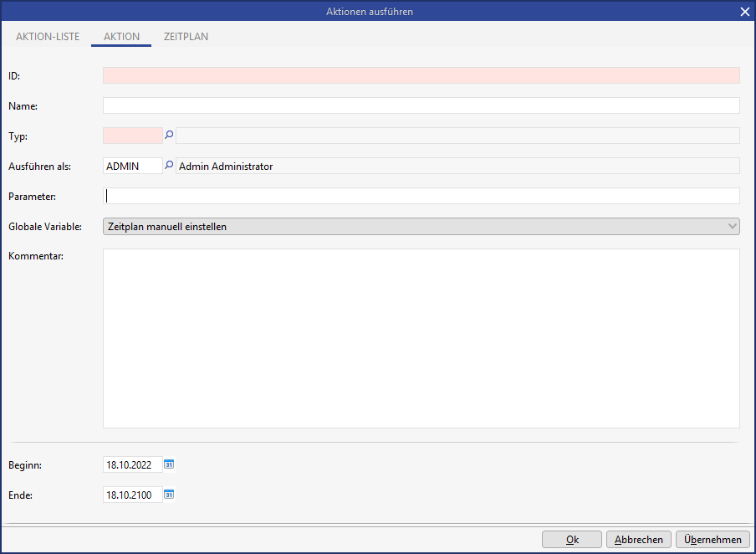
Task: Switch to the AKTION-LISTE tab
Action: (48, 37)
